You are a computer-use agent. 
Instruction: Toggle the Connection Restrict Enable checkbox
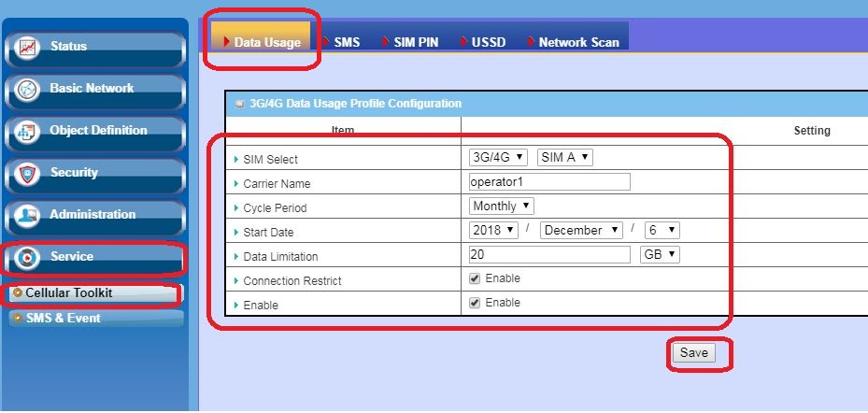(x=475, y=278)
